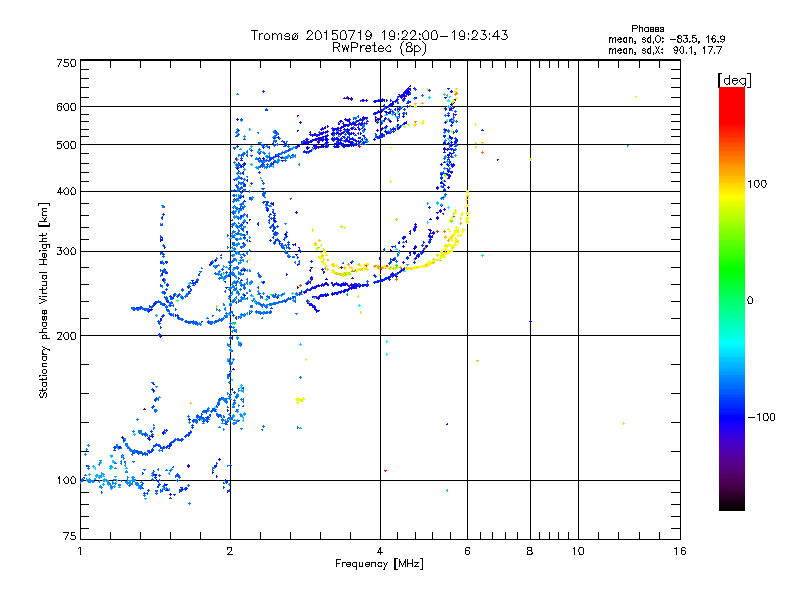Select the 'mean, sd,O: -83.5, 16.9' text
800x600 pixels.
(666, 39)
